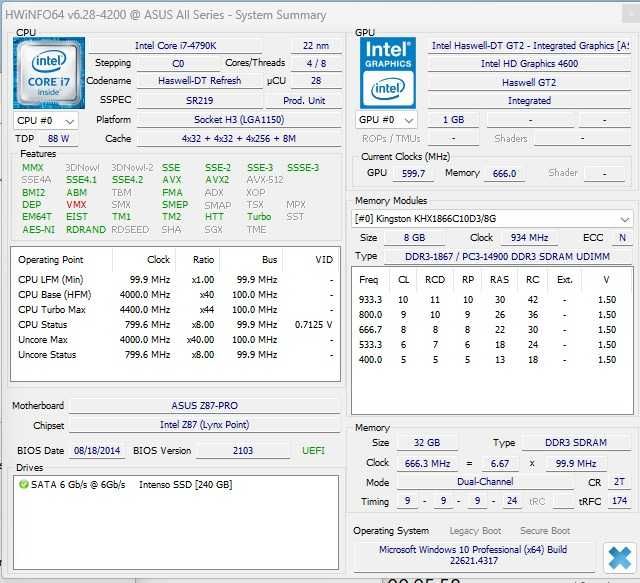This screenshot has width=640, height=583.
Task: Click the SSSE-3 feature label
Action: tap(303, 167)
